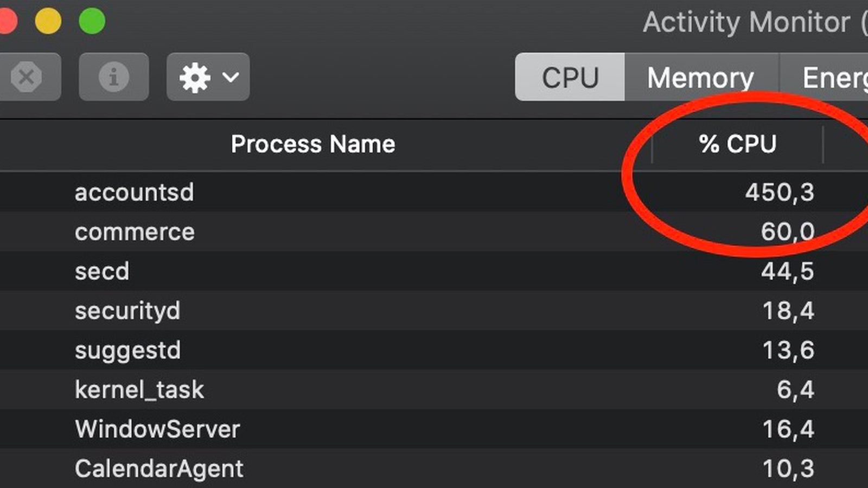Viewport: 868px width, 488px height.
Task: Switch to the CPU tab
Action: [x=570, y=77]
